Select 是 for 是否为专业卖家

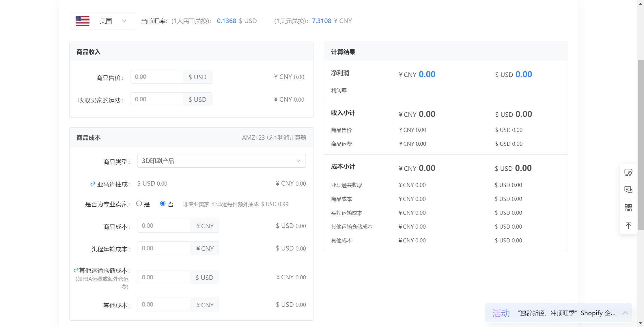pyautogui.click(x=139, y=203)
